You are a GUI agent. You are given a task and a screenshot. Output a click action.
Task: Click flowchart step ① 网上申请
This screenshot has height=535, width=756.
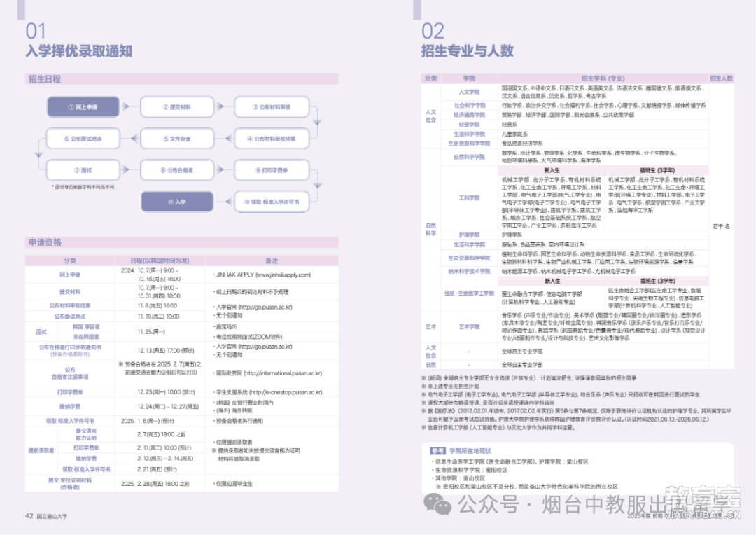[x=83, y=106]
